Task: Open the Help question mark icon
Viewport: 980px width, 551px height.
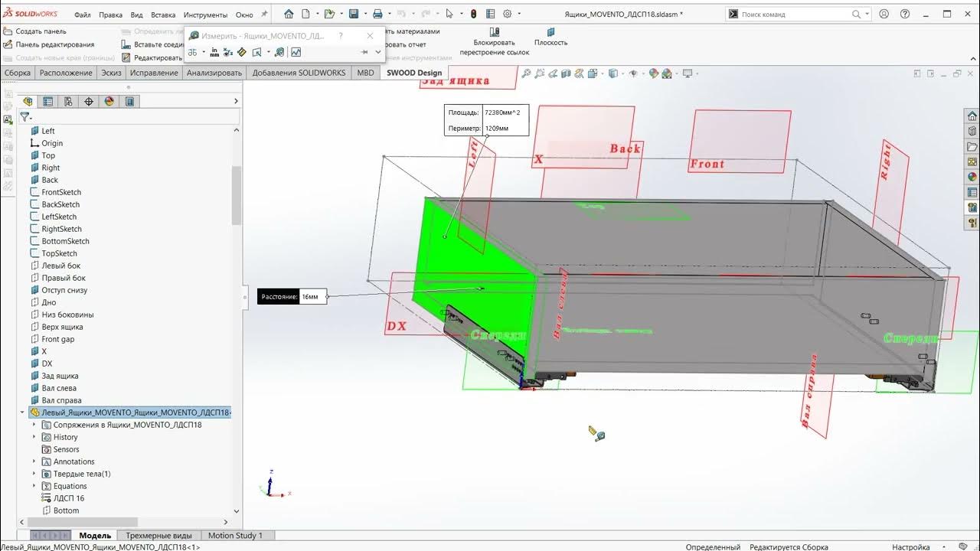Action: [905, 14]
